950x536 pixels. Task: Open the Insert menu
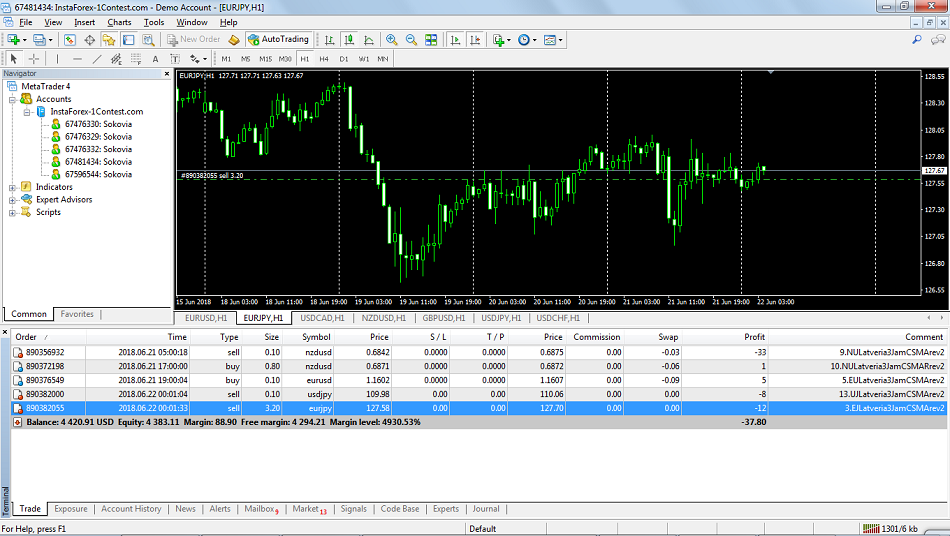click(x=84, y=22)
